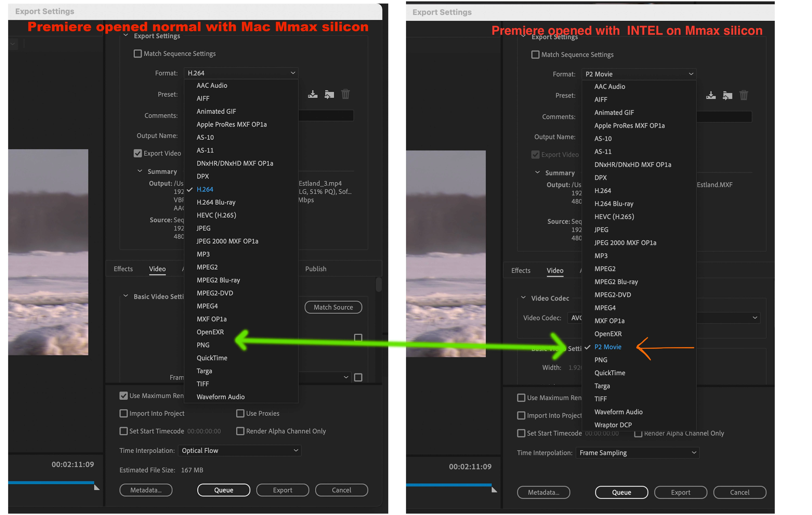Viewport: 812px width, 515px height.
Task: Select QuickTime in left format list
Action: [212, 358]
